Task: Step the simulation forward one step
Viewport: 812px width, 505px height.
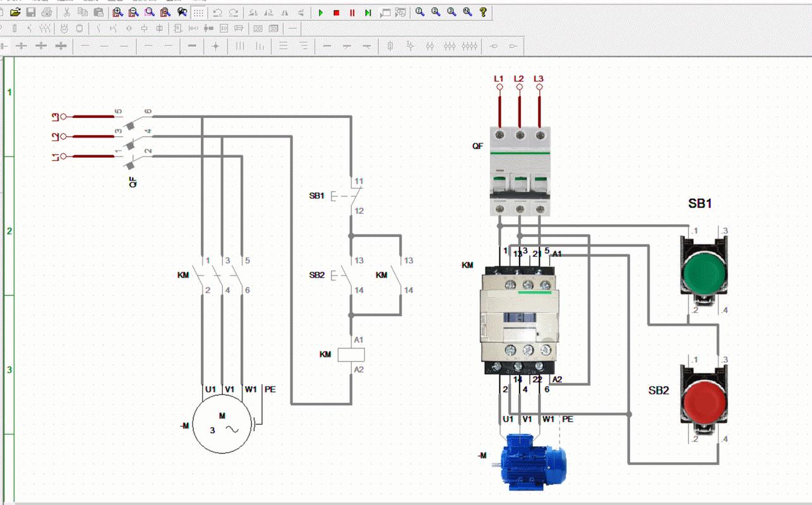Action: point(368,13)
